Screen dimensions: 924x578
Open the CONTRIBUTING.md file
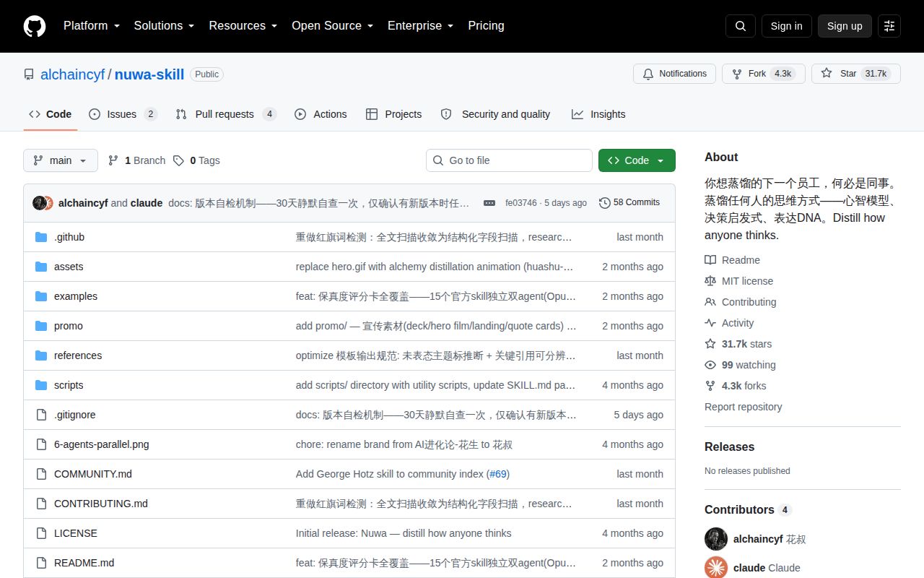[x=101, y=504]
